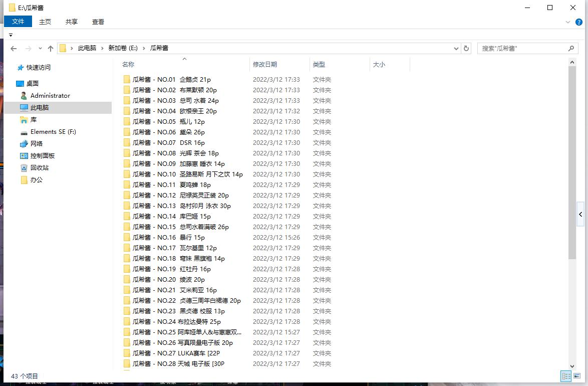Switch to large thumbnails view icon

point(577,376)
